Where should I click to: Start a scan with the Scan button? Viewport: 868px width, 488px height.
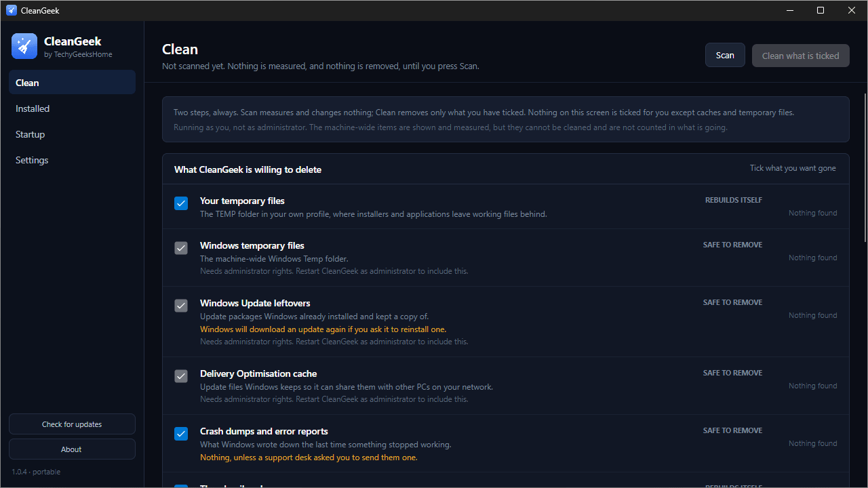coord(725,56)
